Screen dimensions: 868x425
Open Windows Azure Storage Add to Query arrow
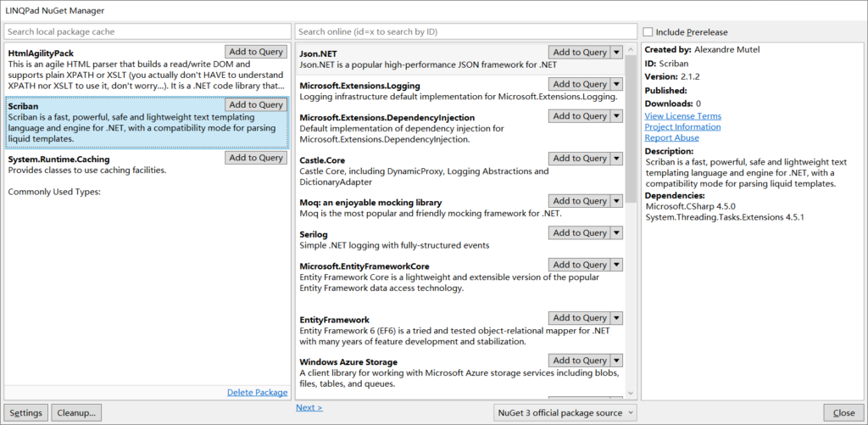pyautogui.click(x=617, y=361)
